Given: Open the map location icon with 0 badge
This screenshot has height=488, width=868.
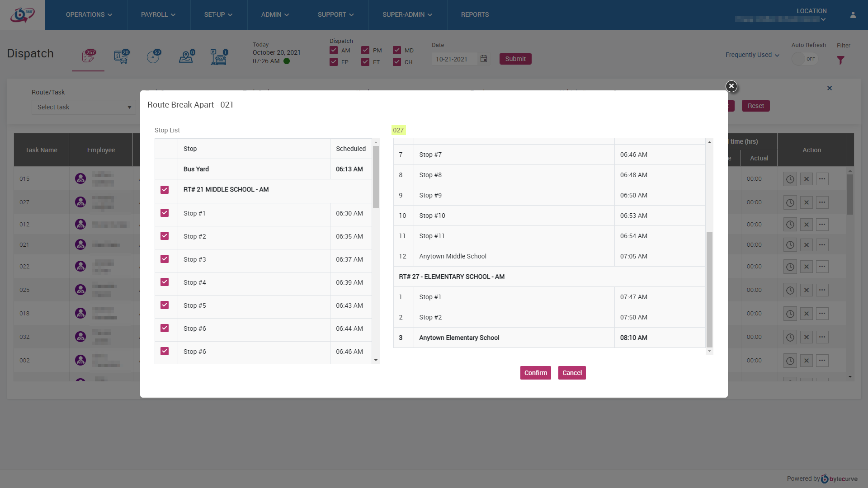Looking at the screenshot, I should coord(186,56).
